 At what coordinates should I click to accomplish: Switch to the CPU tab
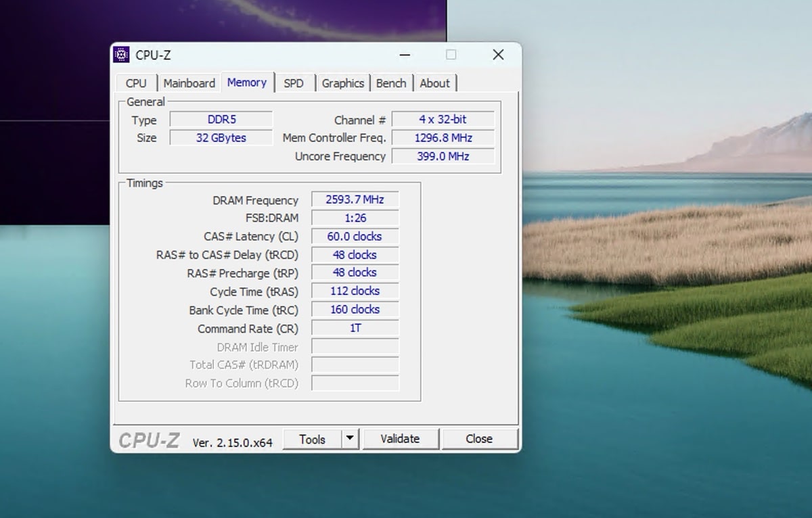tap(136, 83)
